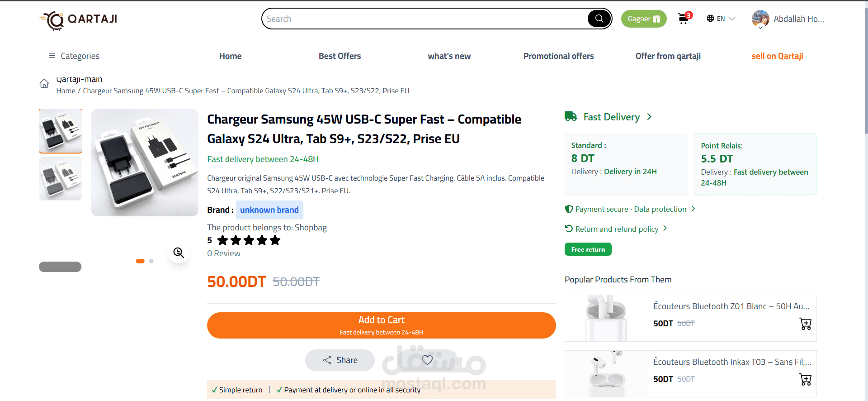The image size is (868, 401).
Task: Open the EN language dropdown
Action: pyautogui.click(x=721, y=19)
